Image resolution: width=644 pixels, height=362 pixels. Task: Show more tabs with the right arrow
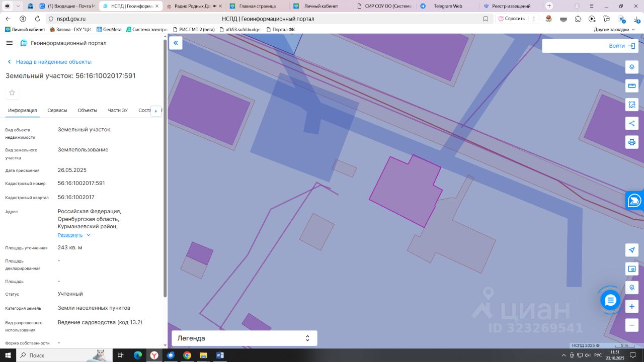pyautogui.click(x=156, y=111)
